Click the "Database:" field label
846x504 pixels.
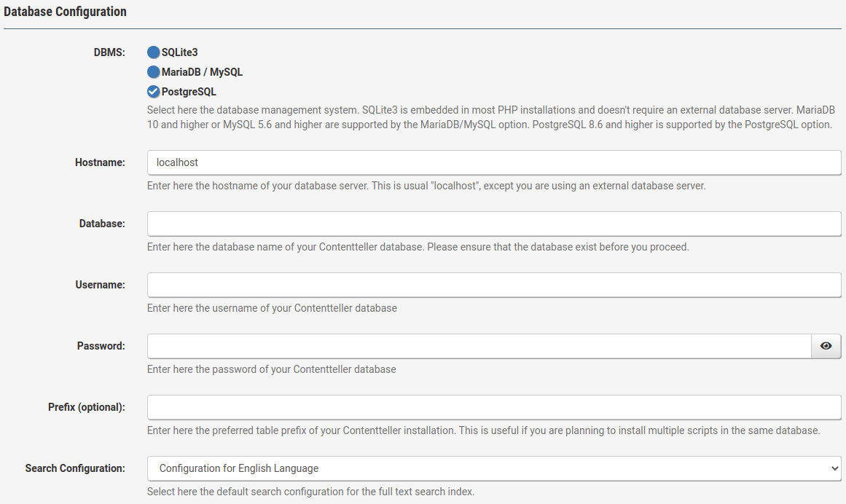click(x=102, y=224)
